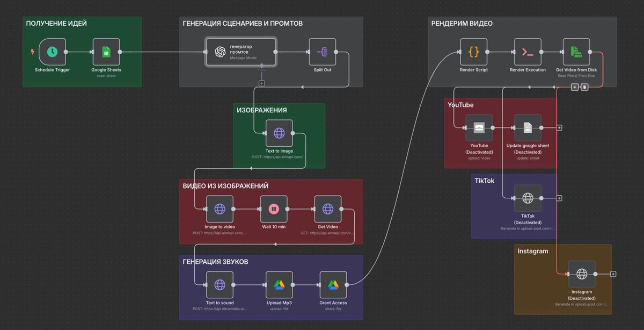
Task: Delete the red connection with trash icon
Action: pyautogui.click(x=585, y=87)
